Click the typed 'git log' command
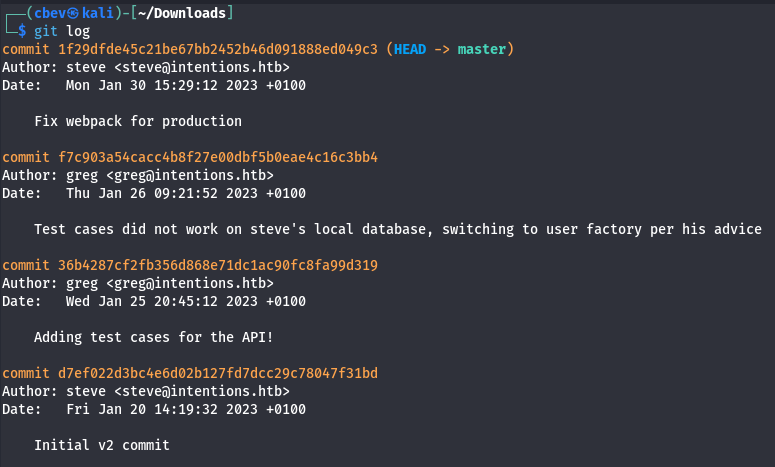 tap(62, 31)
